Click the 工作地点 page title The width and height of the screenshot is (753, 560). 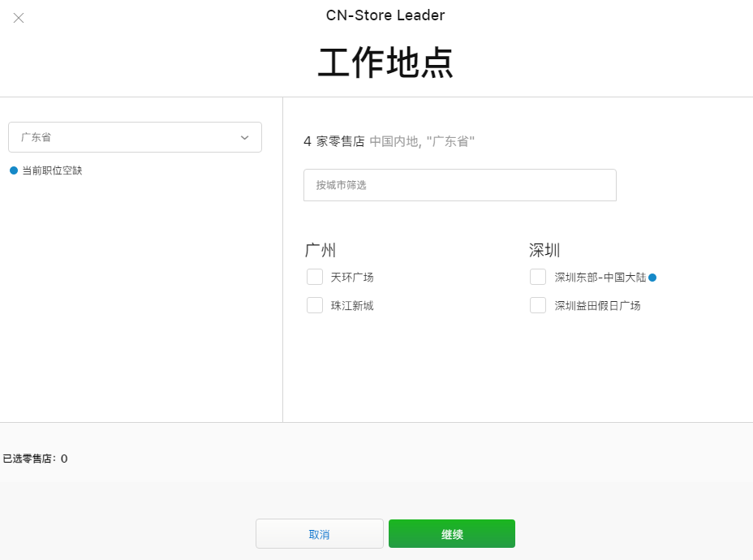coord(385,63)
